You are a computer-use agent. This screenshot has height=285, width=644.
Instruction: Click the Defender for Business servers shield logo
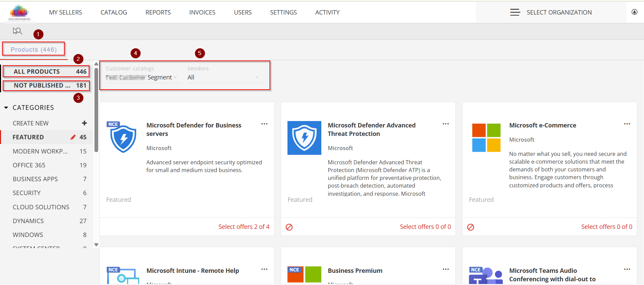click(123, 137)
